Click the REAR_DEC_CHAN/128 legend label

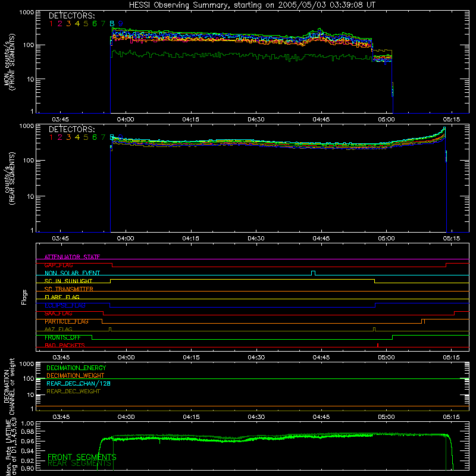(79, 383)
